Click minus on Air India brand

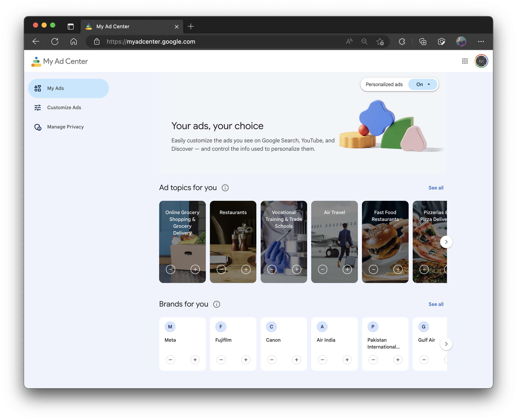pyautogui.click(x=322, y=360)
